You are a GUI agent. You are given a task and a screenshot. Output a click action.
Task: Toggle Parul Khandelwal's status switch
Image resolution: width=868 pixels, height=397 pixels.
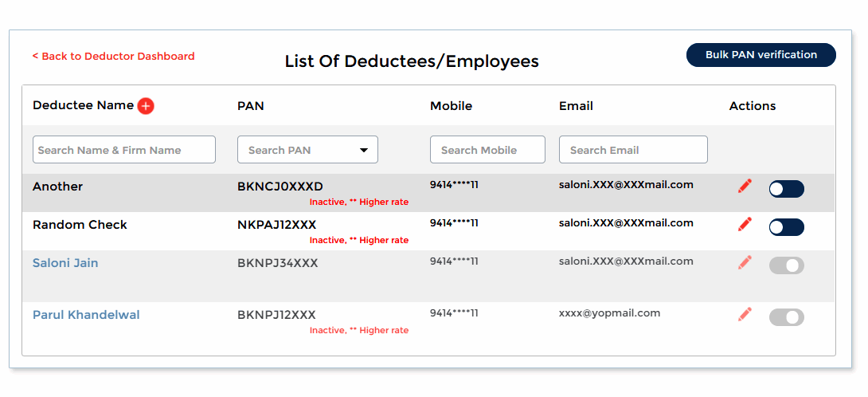[x=786, y=317]
